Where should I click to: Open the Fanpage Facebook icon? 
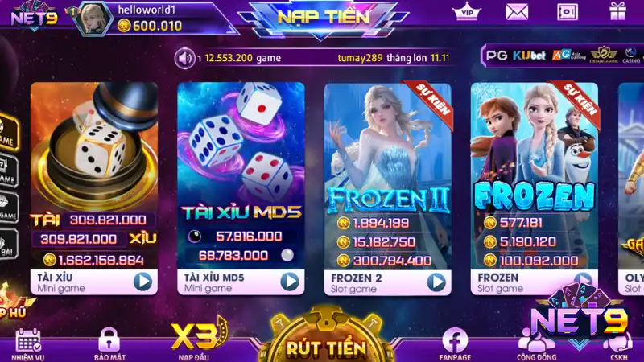point(455,344)
